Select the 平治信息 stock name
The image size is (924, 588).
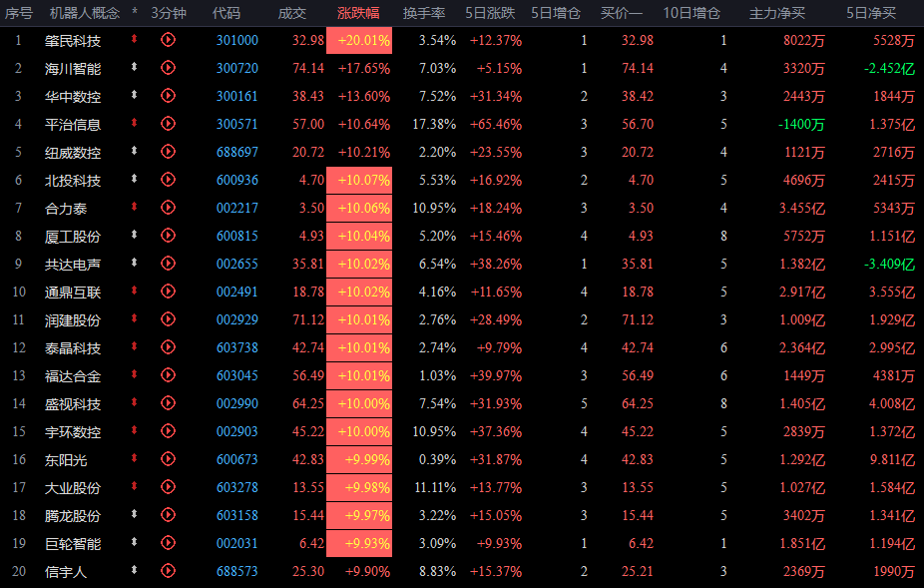(x=73, y=125)
